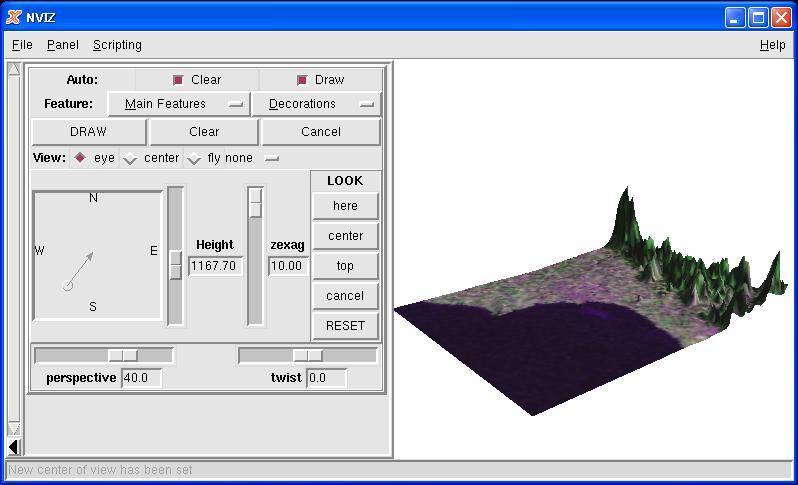The width and height of the screenshot is (798, 485).
Task: Open the File menu
Action: [x=22, y=45]
